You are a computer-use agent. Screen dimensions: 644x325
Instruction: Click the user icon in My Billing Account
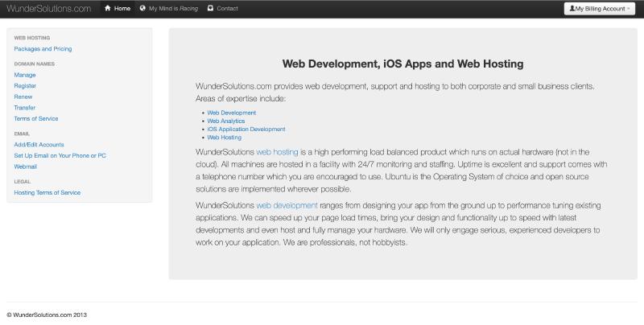click(572, 9)
